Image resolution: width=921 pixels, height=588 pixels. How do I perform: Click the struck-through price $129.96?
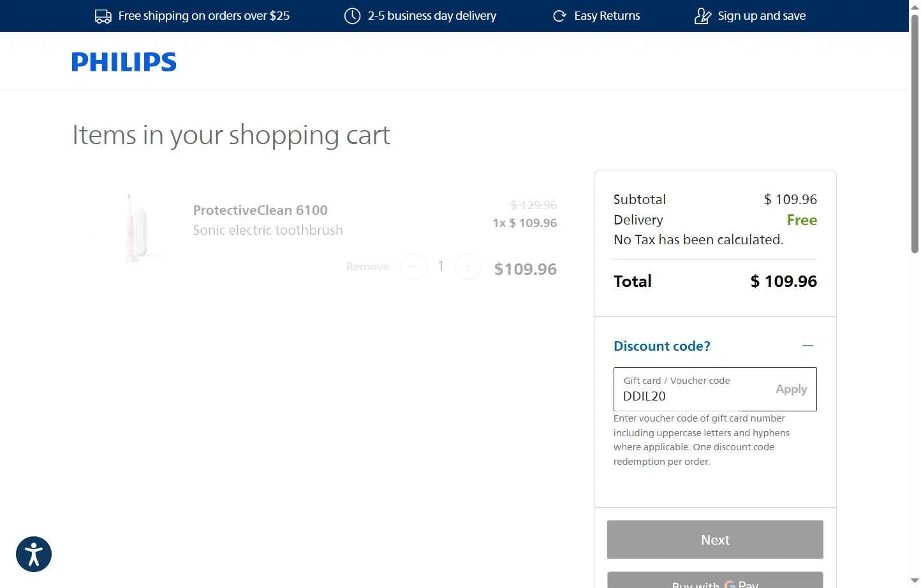[534, 205]
